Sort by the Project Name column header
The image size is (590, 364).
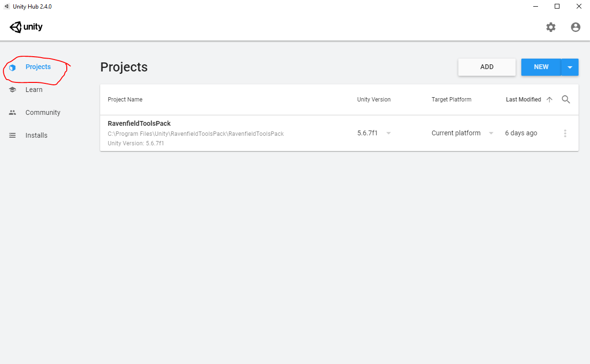click(125, 100)
